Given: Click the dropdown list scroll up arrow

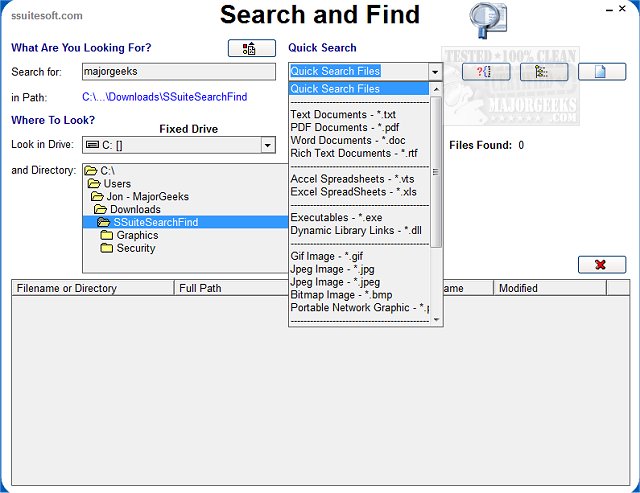Looking at the screenshot, I should tap(436, 89).
